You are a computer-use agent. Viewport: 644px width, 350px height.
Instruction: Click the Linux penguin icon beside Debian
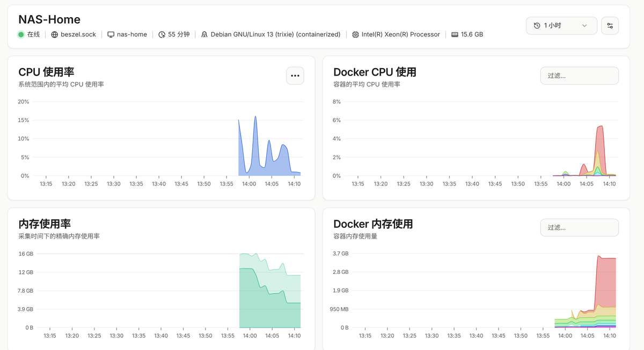tap(204, 34)
